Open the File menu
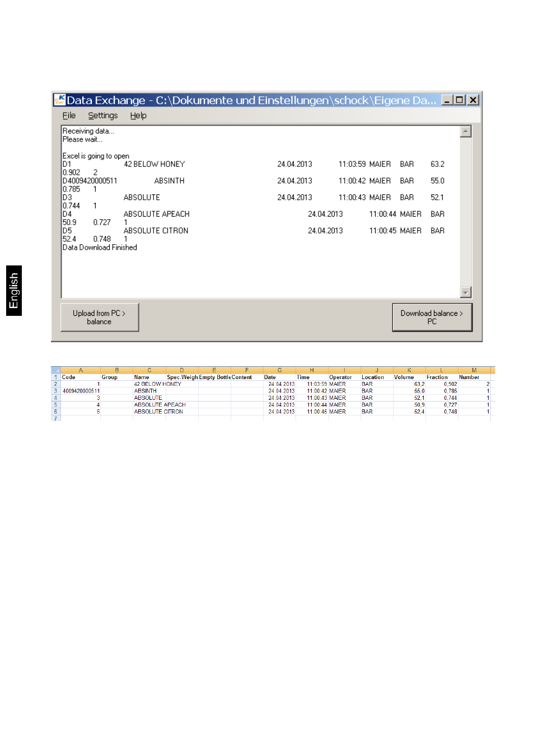The height and width of the screenshot is (756, 534). (x=69, y=116)
